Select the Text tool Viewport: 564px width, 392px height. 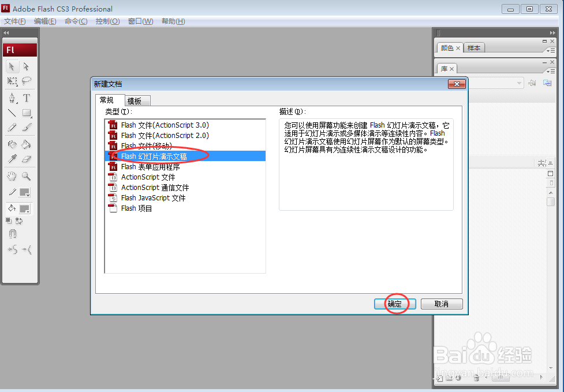[26, 98]
